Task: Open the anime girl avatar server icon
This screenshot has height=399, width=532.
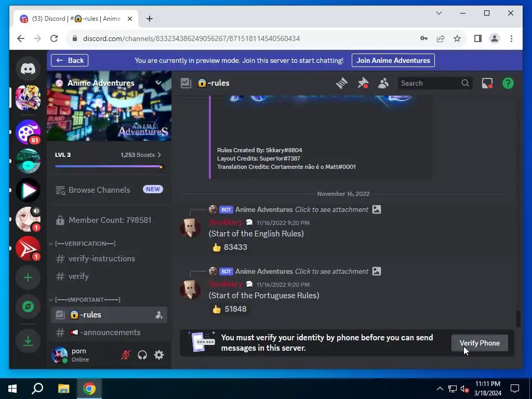Action: [28, 219]
